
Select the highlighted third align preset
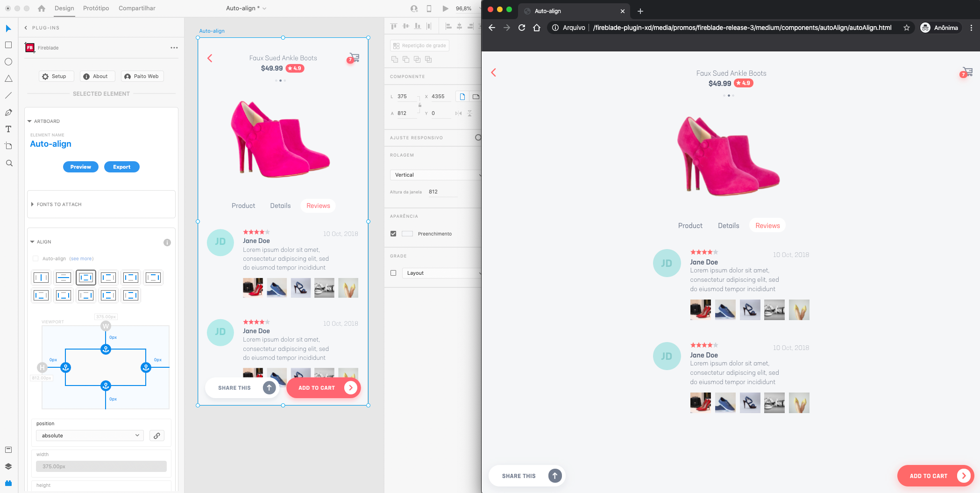click(86, 278)
